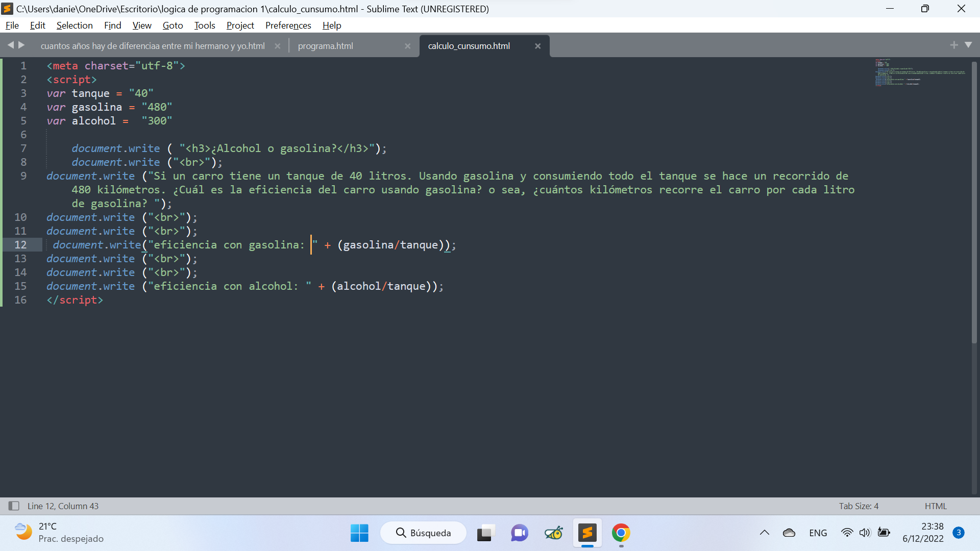Select the calculo_cunsumo.html tab
The width and height of the screenshot is (980, 551).
coord(469,46)
